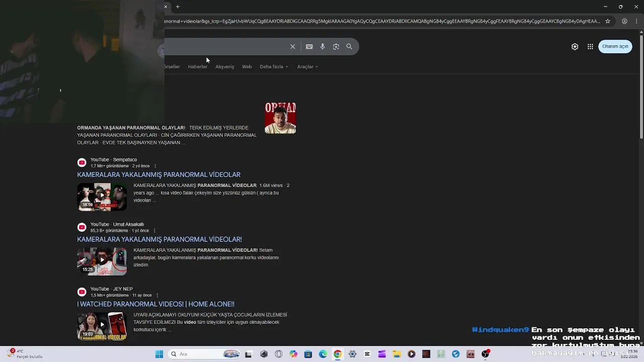Expand the Daha fazla dropdown
Image resolution: width=644 pixels, height=362 pixels.
pos(274,67)
